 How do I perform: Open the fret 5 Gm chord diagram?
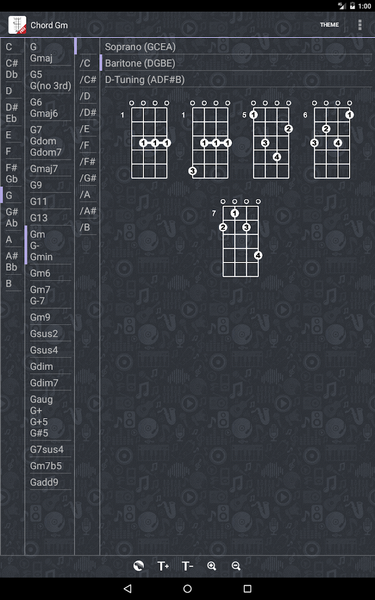pyautogui.click(x=268, y=140)
